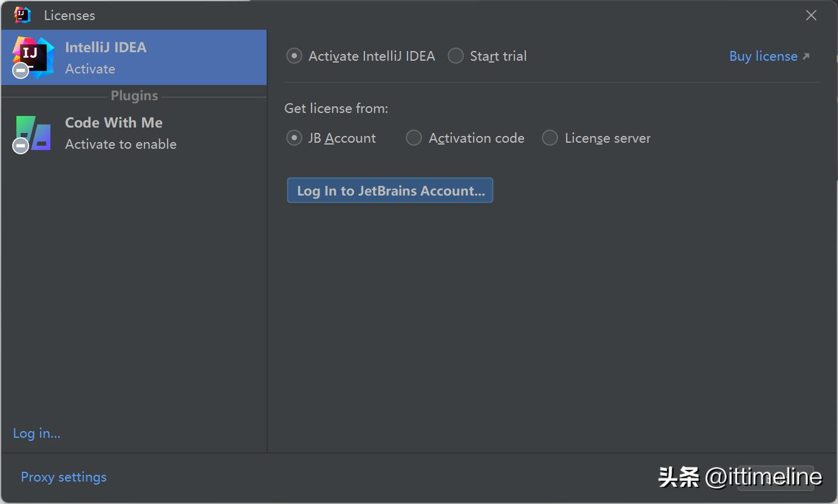838x504 pixels.
Task: Click the button hidden behind the ittimeline watermark
Action: pos(775,478)
